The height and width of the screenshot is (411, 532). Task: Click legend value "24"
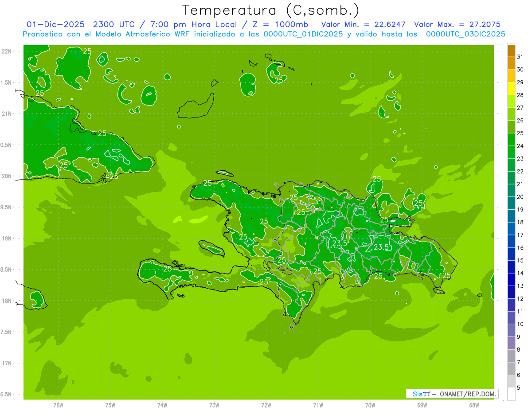pos(520,146)
